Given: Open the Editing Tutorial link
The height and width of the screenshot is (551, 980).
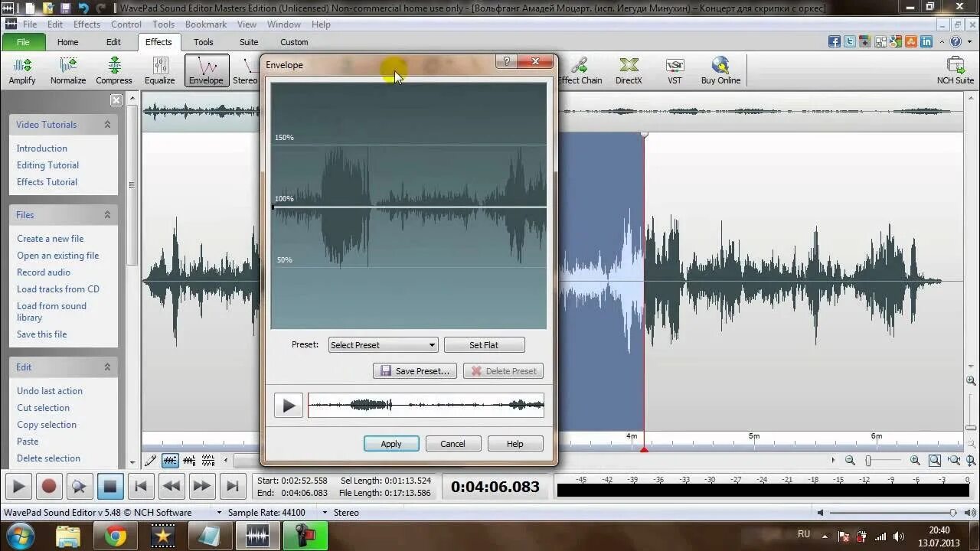Looking at the screenshot, I should tap(47, 165).
